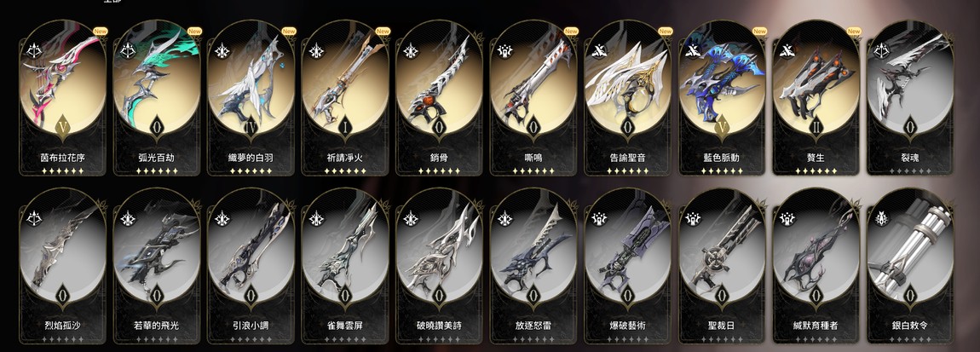Select the 破曉讚美詩 weapon card
This screenshot has width=980, height=352.
440,266
